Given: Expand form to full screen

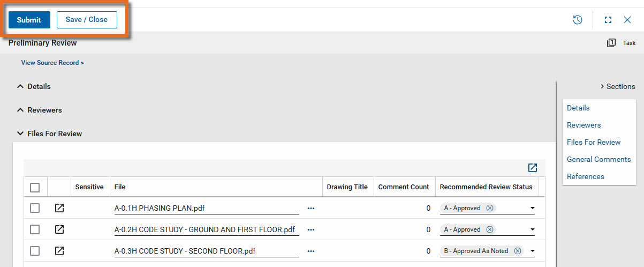Looking at the screenshot, I should click(x=608, y=20).
